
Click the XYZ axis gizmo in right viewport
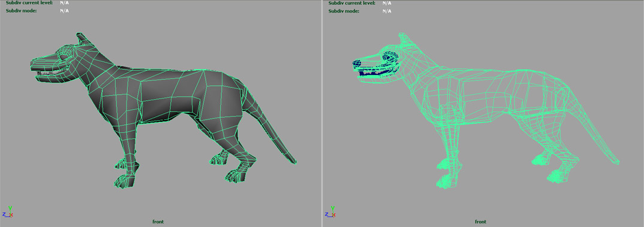330,212
